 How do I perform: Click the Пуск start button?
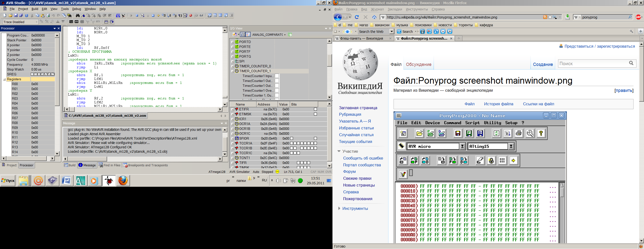(8, 180)
